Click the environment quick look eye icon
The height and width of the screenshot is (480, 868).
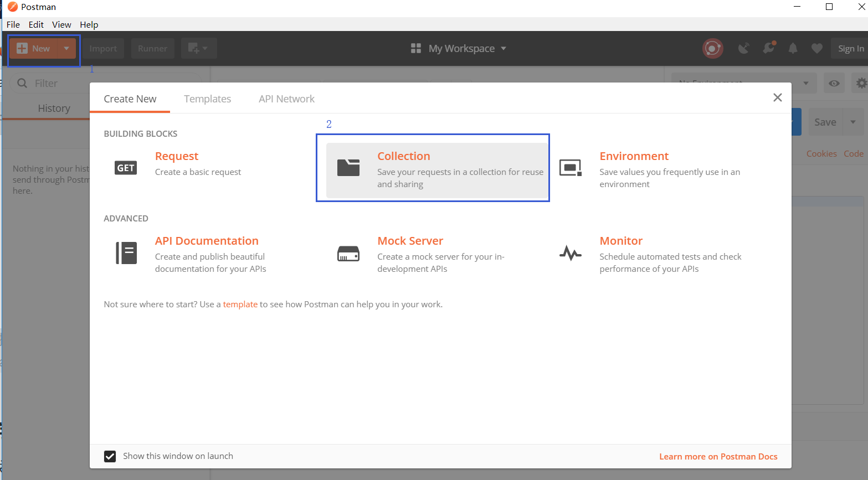tap(834, 84)
